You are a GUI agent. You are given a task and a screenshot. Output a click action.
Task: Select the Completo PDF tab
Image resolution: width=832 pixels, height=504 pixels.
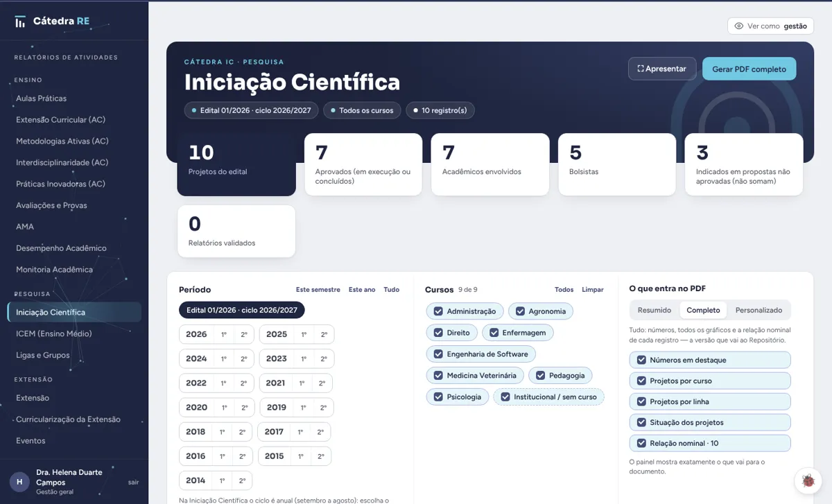click(x=703, y=310)
